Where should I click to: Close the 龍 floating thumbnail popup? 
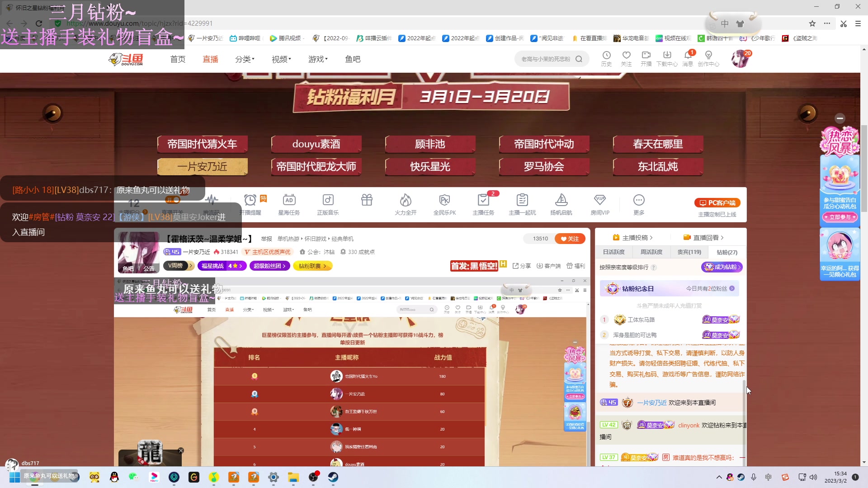coord(181,450)
